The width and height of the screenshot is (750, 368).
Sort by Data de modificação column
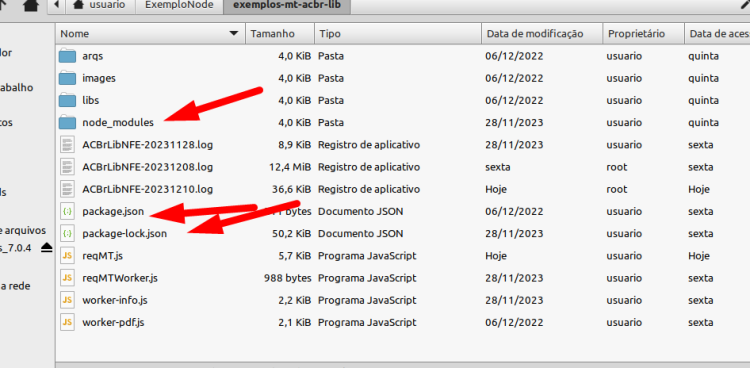pos(541,33)
